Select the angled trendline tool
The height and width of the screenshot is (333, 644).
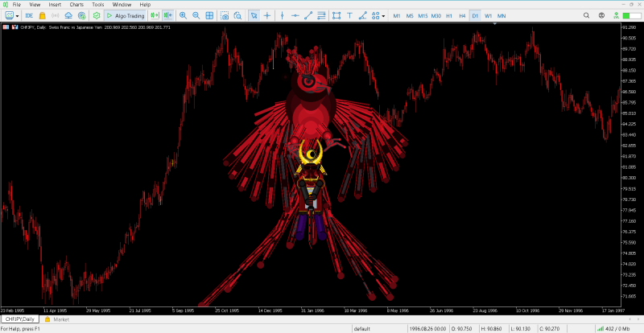coord(363,15)
